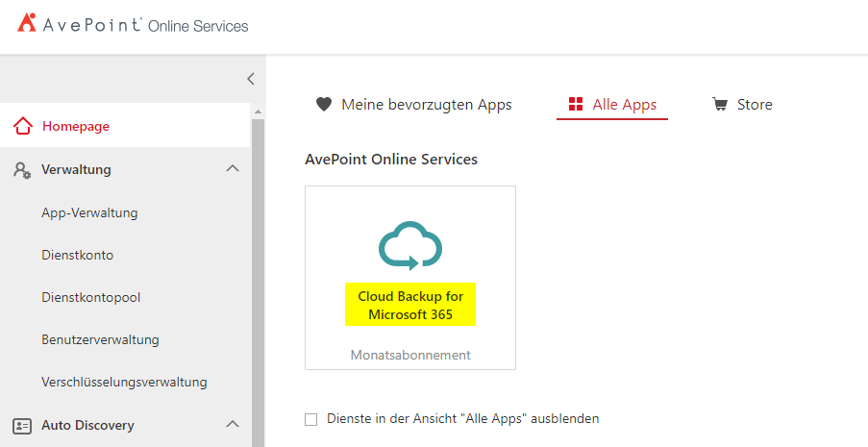Go to Dienstkontopool page
Viewport: 868px width, 447px height.
(x=91, y=297)
